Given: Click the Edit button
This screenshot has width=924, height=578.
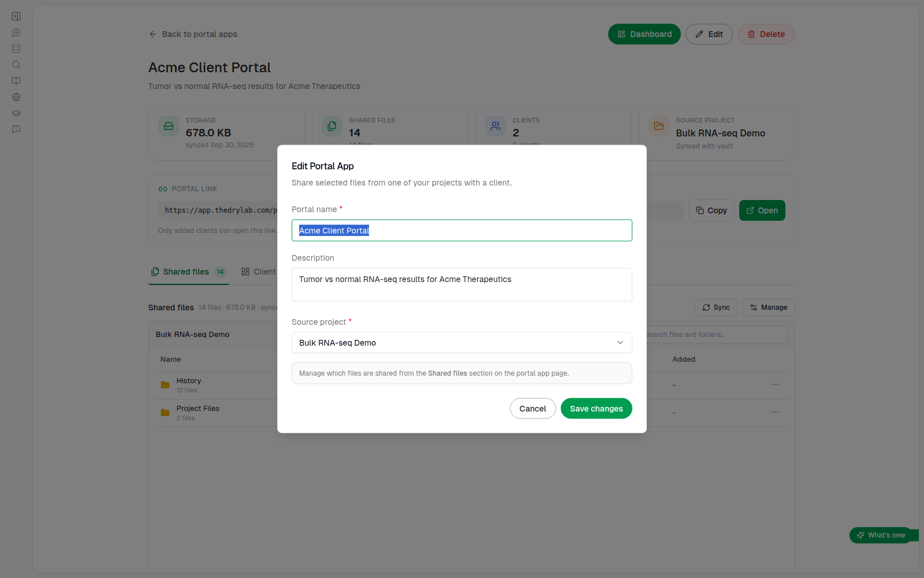Looking at the screenshot, I should [x=709, y=34].
